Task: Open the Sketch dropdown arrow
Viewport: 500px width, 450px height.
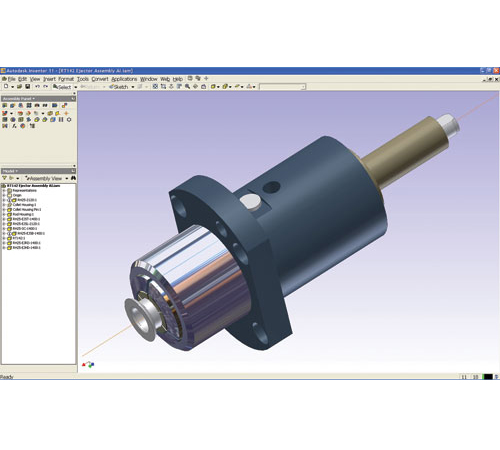Action: [x=133, y=87]
